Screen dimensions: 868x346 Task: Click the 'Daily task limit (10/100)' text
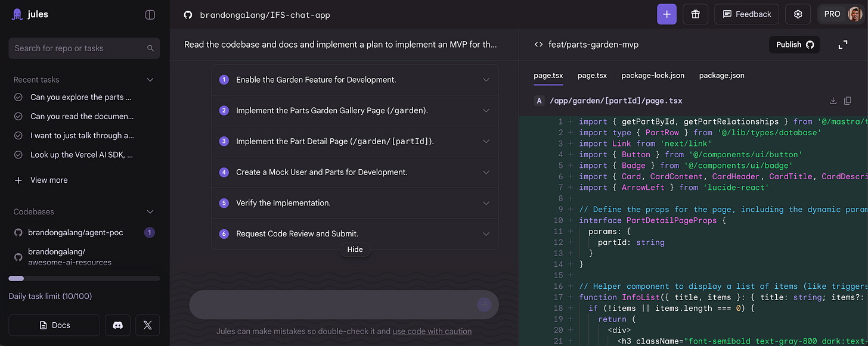(x=50, y=296)
